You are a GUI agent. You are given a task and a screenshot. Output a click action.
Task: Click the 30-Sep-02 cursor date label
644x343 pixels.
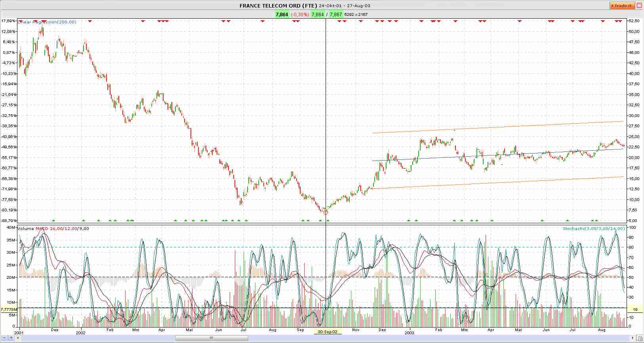click(x=328, y=332)
